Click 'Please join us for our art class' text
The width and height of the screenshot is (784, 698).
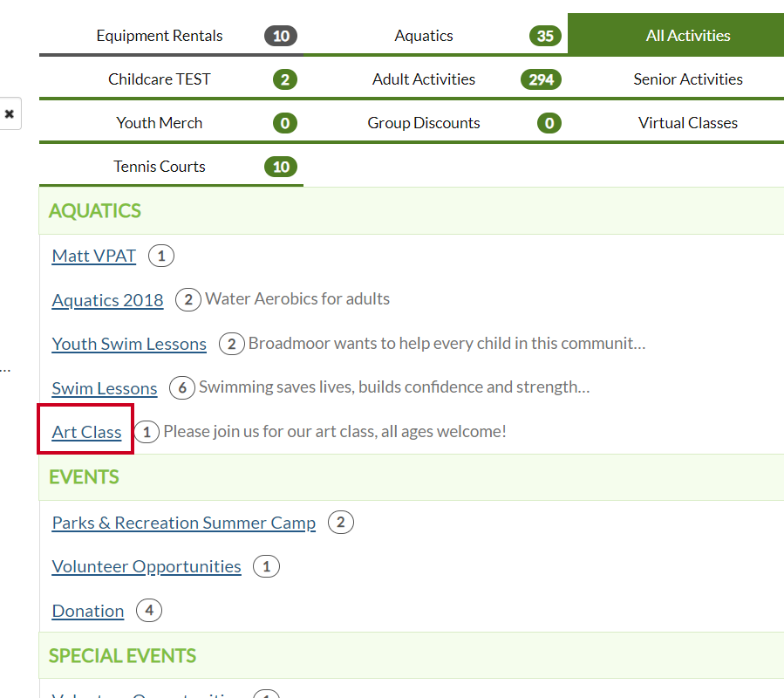(335, 431)
